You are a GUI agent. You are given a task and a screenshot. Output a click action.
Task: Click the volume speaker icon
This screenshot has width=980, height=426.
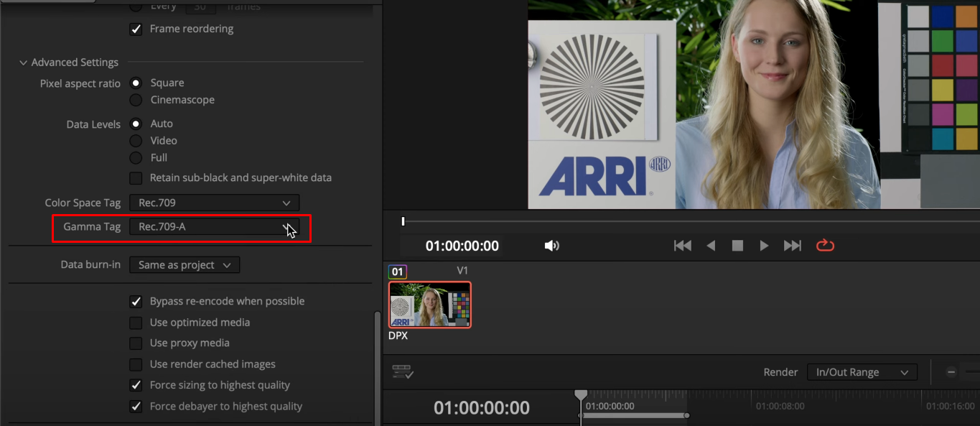551,246
